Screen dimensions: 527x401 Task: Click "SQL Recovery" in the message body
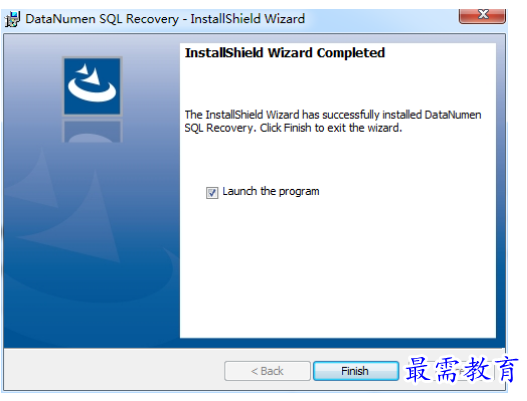[x=220, y=128]
